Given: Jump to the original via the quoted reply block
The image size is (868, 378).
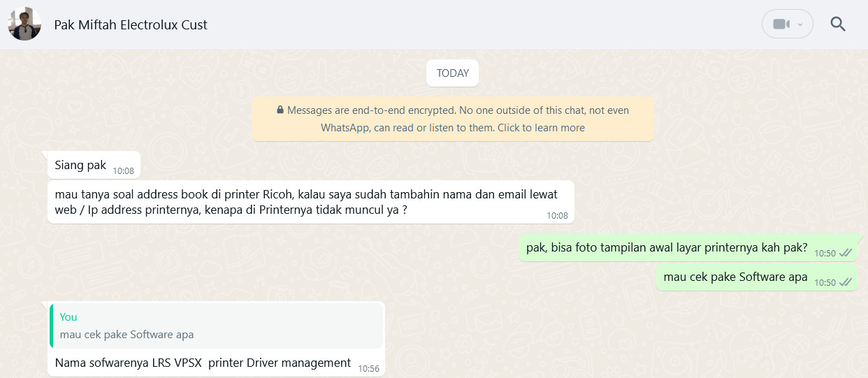Looking at the screenshot, I should [x=216, y=326].
